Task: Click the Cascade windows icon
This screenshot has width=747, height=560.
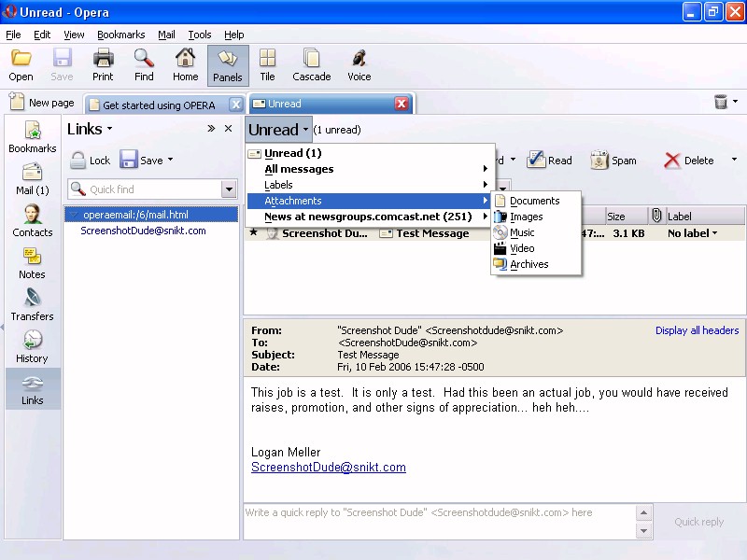Action: click(311, 65)
